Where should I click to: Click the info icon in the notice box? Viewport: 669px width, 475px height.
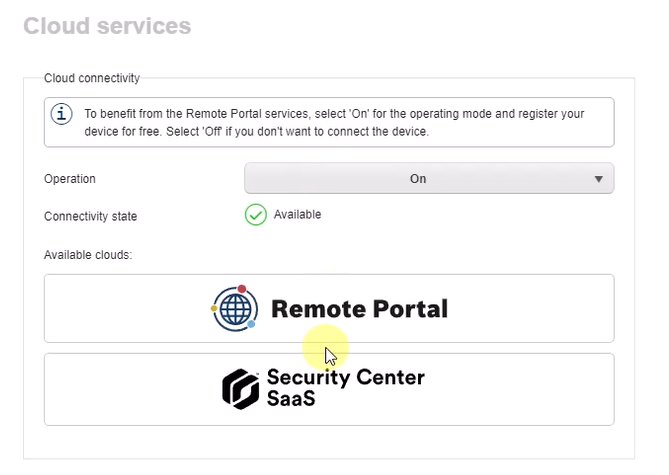(x=63, y=114)
